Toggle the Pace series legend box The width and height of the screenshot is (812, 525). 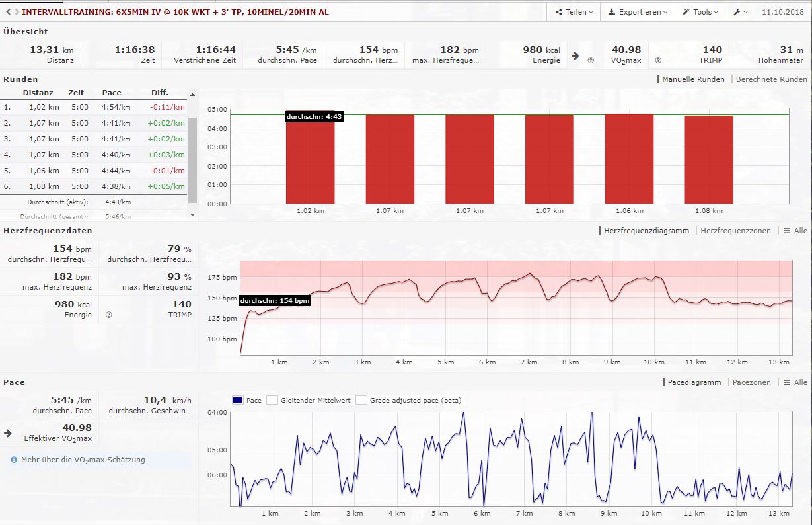tap(237, 400)
